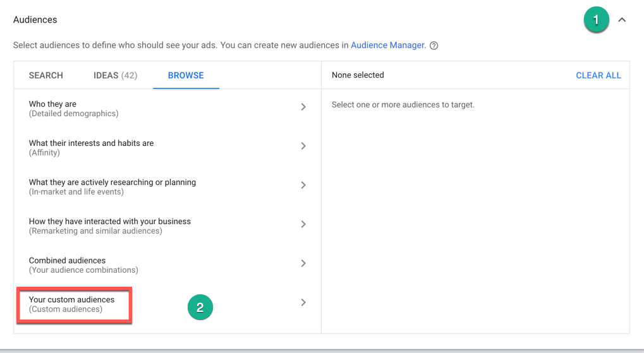Open 'What their interests and habits are'
Image resolution: width=644 pixels, height=353 pixels.
click(91, 143)
